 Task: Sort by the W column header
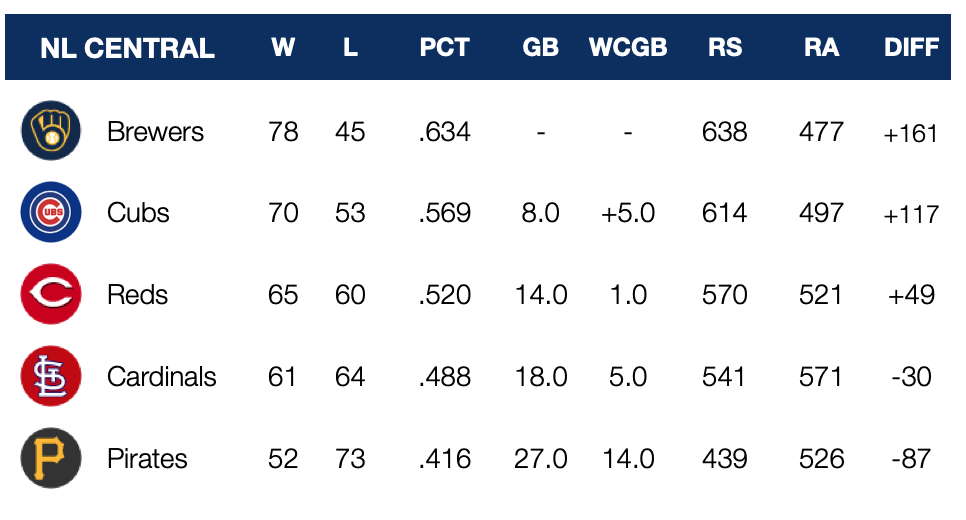283,47
